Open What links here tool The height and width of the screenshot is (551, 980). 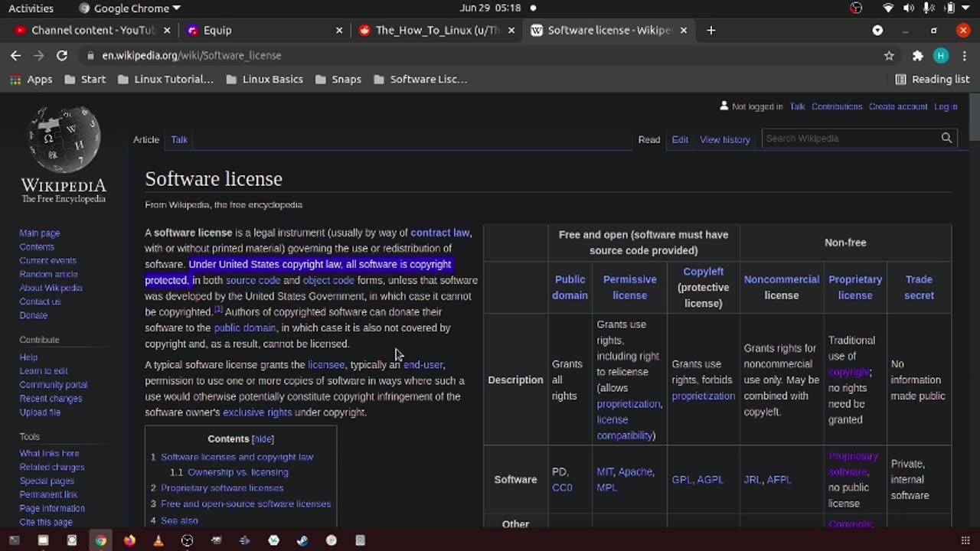tap(49, 453)
